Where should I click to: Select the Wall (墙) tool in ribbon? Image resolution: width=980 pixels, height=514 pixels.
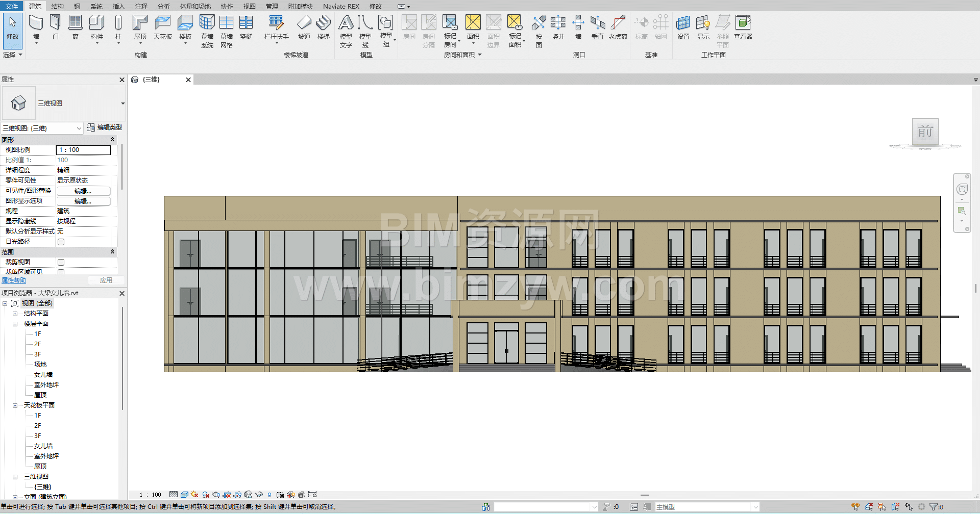(x=36, y=23)
